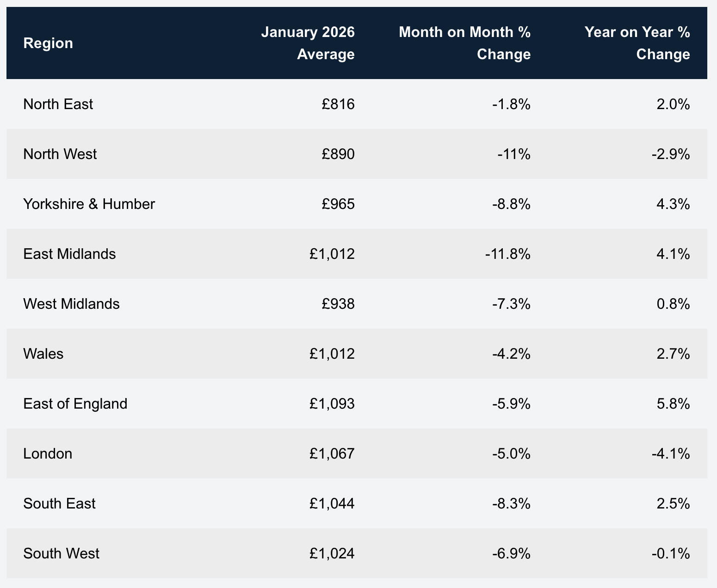Click the 5.8% year on year value
717x588 pixels.
click(673, 404)
